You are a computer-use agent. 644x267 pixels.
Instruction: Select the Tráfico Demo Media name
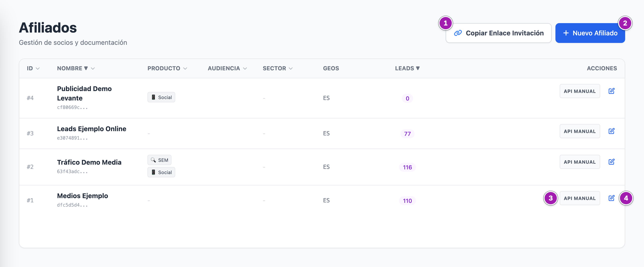point(89,163)
